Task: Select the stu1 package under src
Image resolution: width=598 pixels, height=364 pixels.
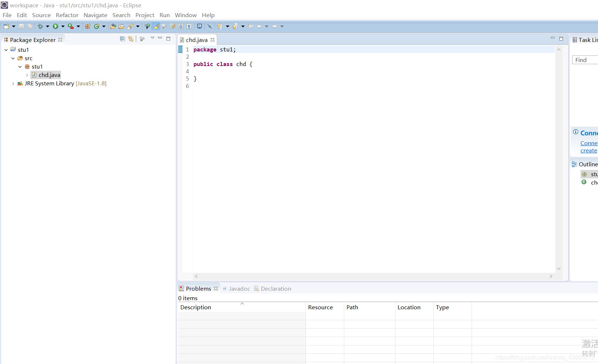Action: click(34, 66)
